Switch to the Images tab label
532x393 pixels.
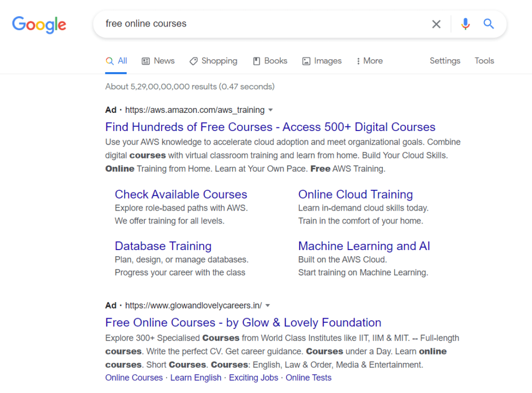click(328, 61)
